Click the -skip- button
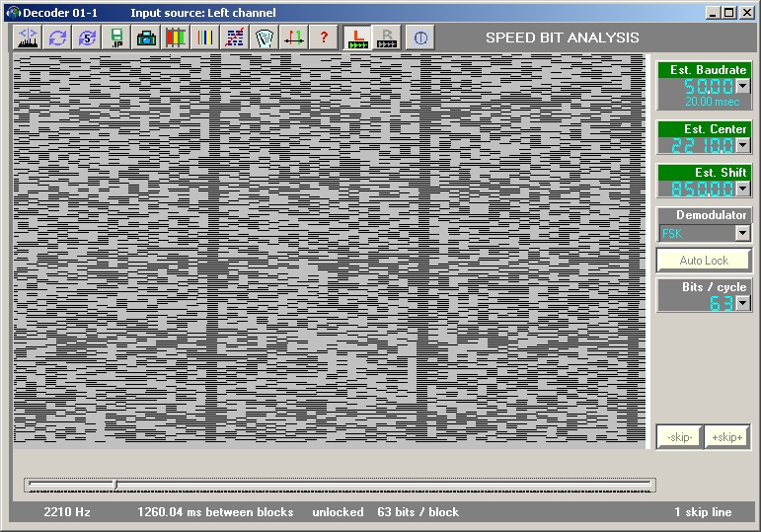 [x=679, y=437]
